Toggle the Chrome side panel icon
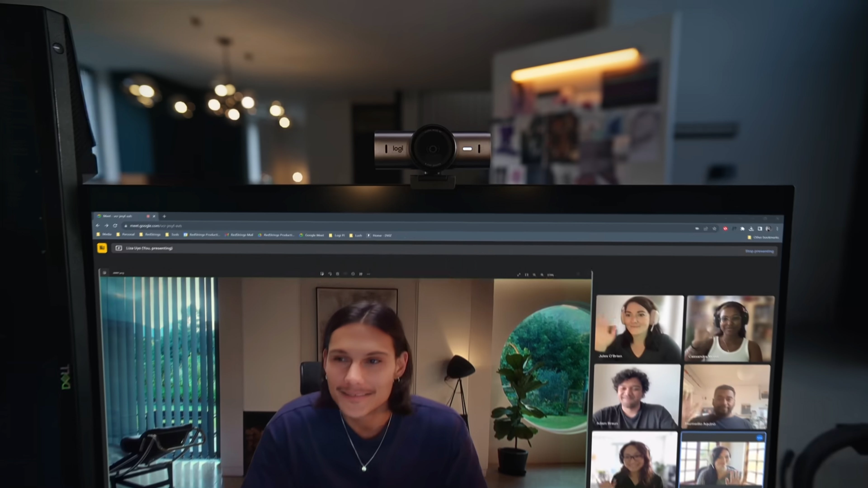The width and height of the screenshot is (868, 488). (760, 229)
